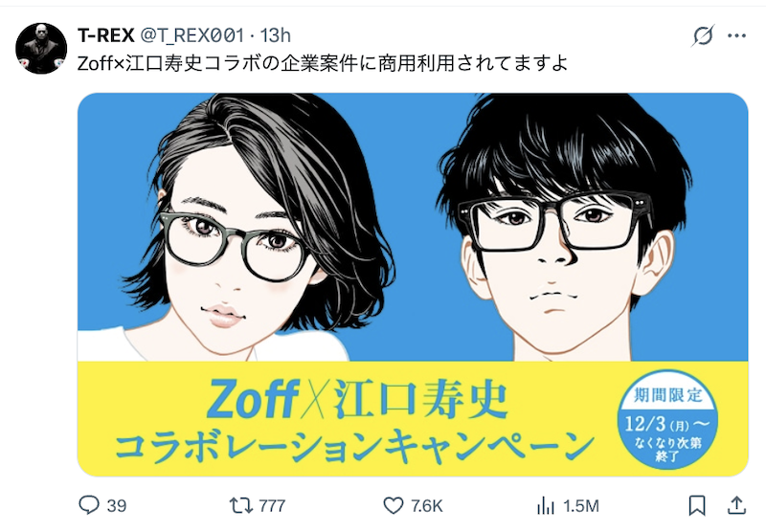Click the 7.6K likes count

tap(426, 505)
